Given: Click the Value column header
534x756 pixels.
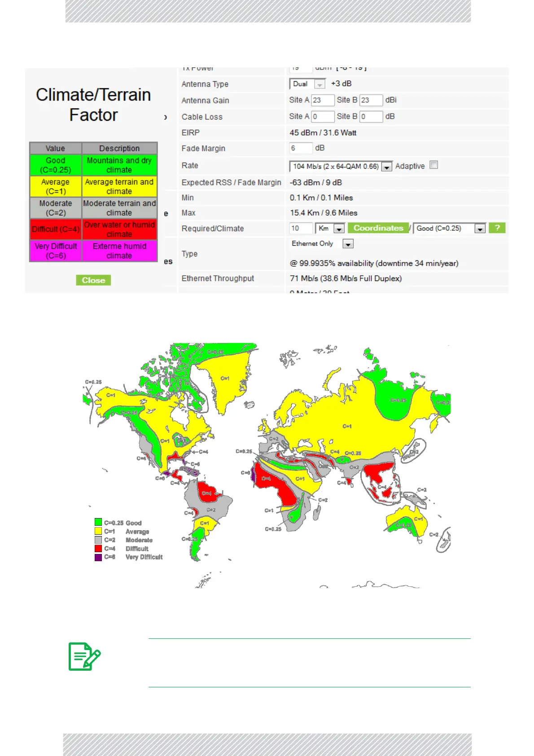Looking at the screenshot, I should (x=56, y=148).
